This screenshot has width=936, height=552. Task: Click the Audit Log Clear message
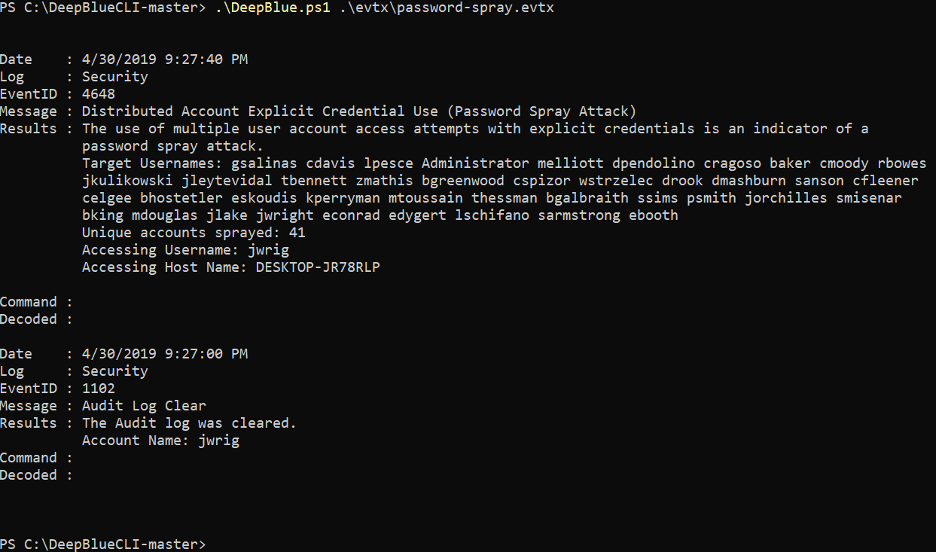[144, 405]
